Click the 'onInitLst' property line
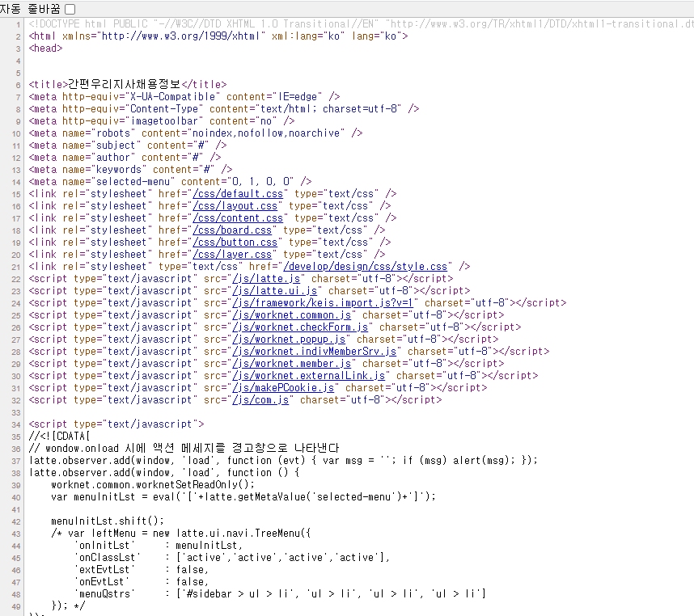 coord(159,545)
